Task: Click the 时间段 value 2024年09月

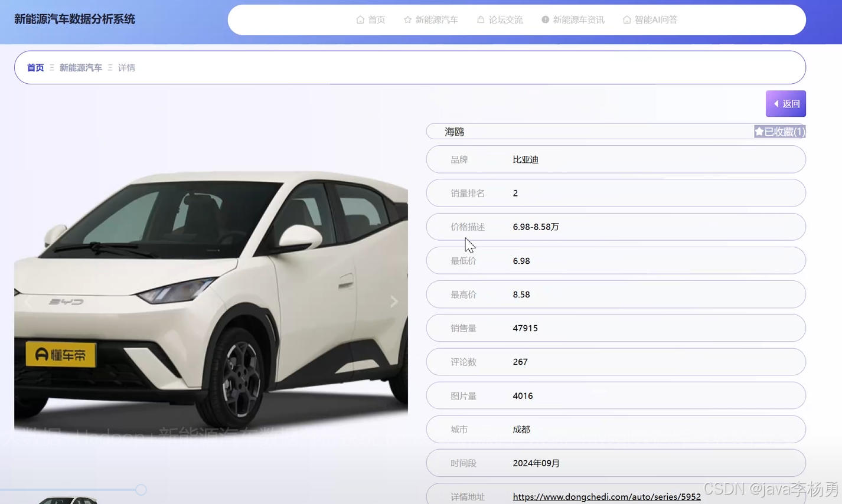Action: click(536, 463)
